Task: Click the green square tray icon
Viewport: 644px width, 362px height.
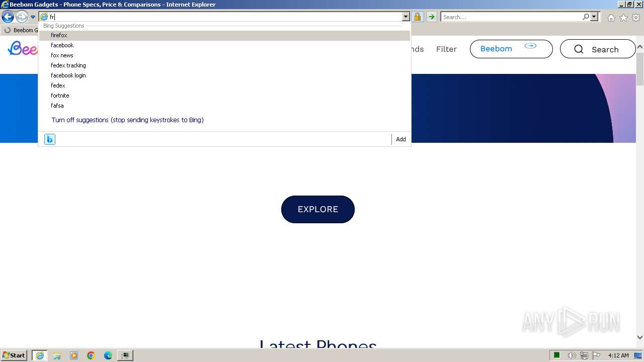Action: coord(557,355)
